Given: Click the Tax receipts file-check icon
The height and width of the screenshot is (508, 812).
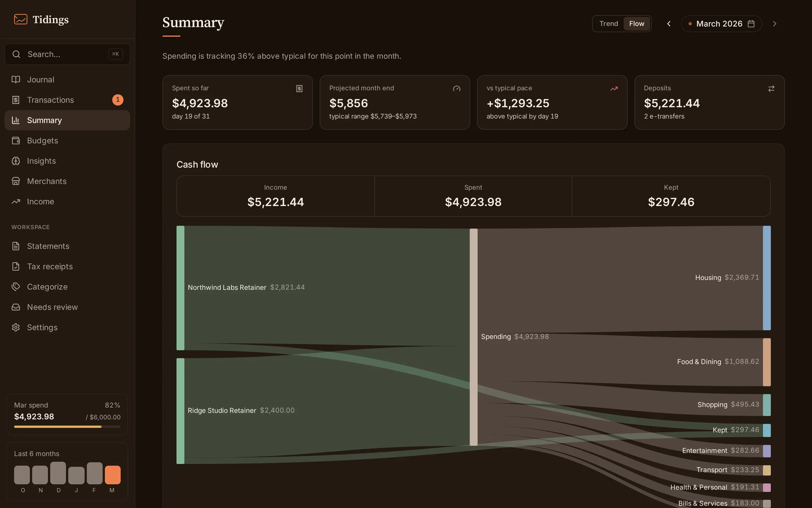Looking at the screenshot, I should [x=16, y=266].
